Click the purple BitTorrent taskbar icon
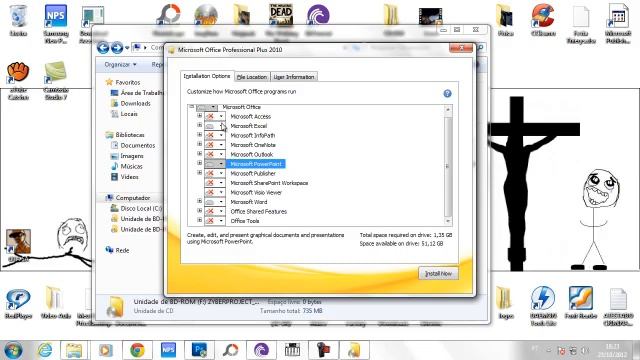This screenshot has height=360, width=640. tap(261, 350)
